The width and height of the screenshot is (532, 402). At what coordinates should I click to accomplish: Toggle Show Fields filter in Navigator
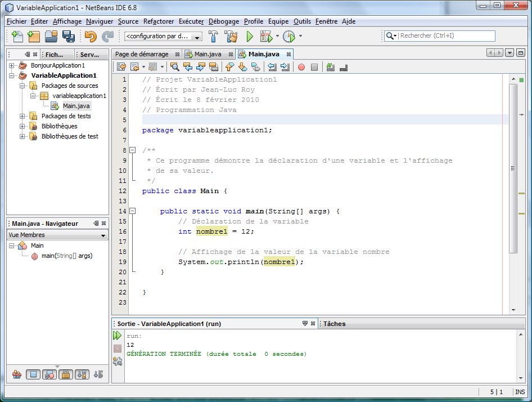(x=33, y=374)
